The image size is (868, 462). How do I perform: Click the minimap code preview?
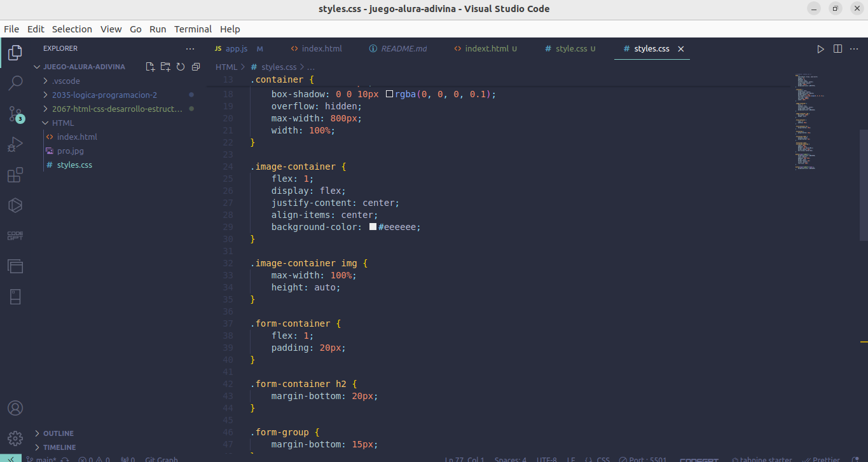coord(809,122)
